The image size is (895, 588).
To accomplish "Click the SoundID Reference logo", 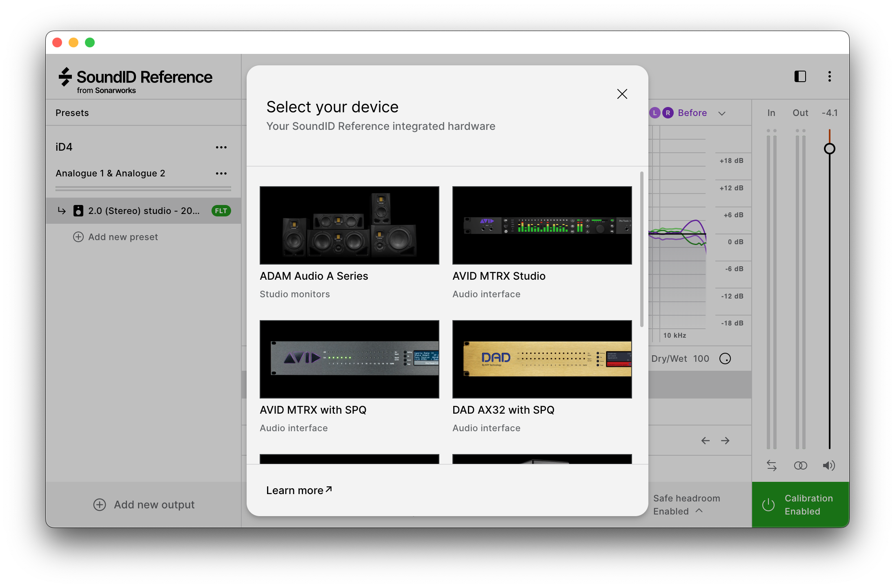I will coord(135,80).
